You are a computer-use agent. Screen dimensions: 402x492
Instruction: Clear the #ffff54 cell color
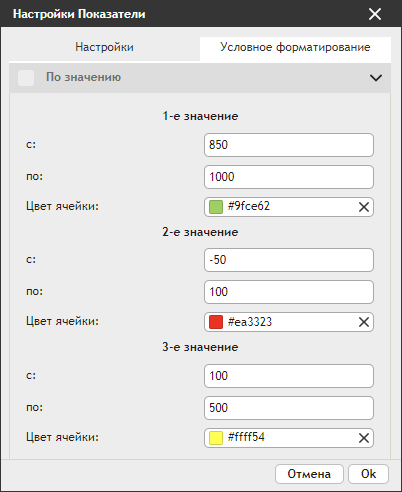click(364, 438)
